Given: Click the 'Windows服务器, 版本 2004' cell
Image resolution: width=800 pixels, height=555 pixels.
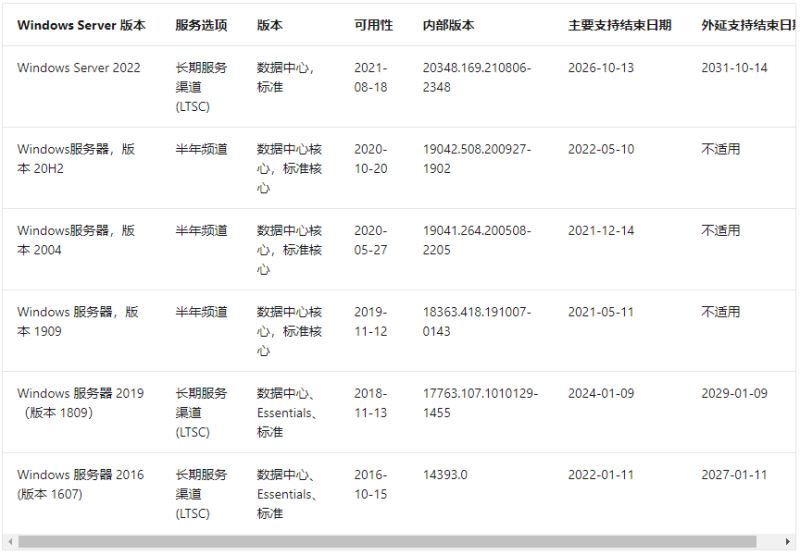Looking at the screenshot, I should (x=76, y=240).
